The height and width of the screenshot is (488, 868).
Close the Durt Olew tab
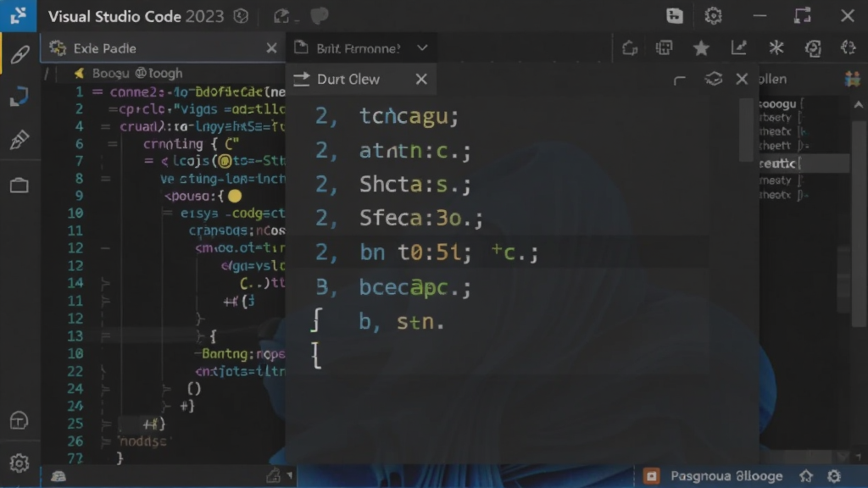[x=421, y=79]
